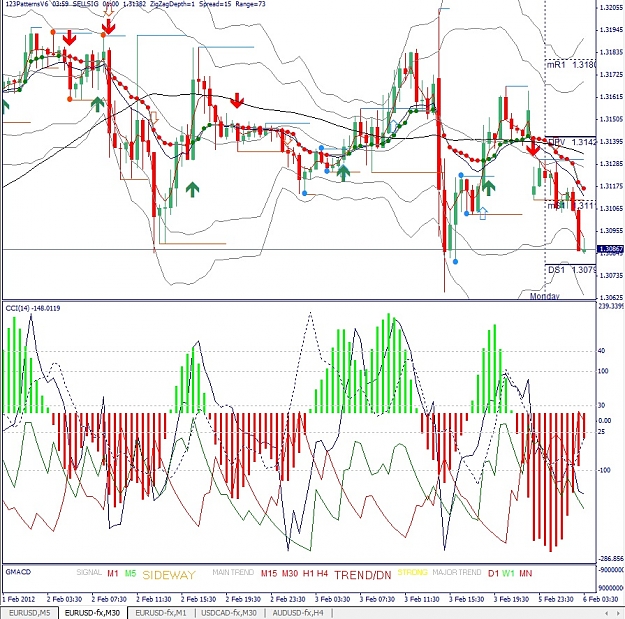Select the M1 timeframe indicator text
625x619 pixels.
point(113,574)
